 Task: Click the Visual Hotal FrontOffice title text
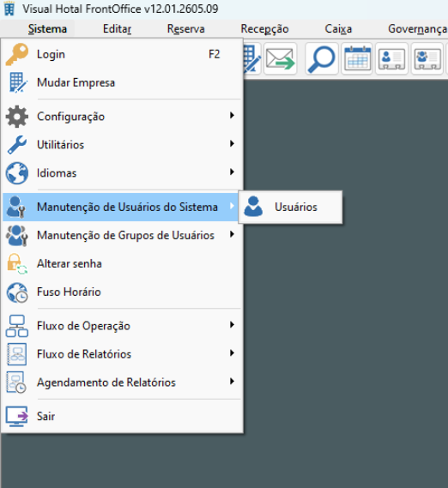pos(120,9)
